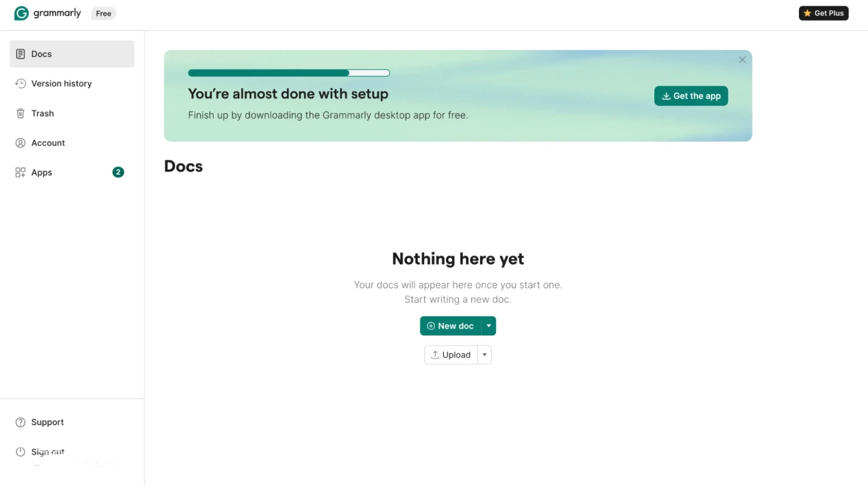Expand the Upload dropdown arrow
This screenshot has width=868, height=486.
[x=484, y=355]
